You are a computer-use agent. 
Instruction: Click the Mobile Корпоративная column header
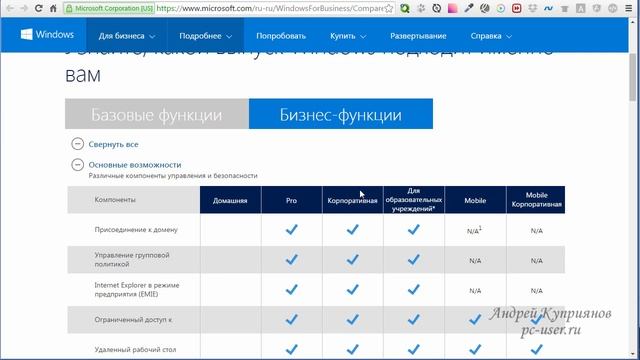[x=536, y=200]
